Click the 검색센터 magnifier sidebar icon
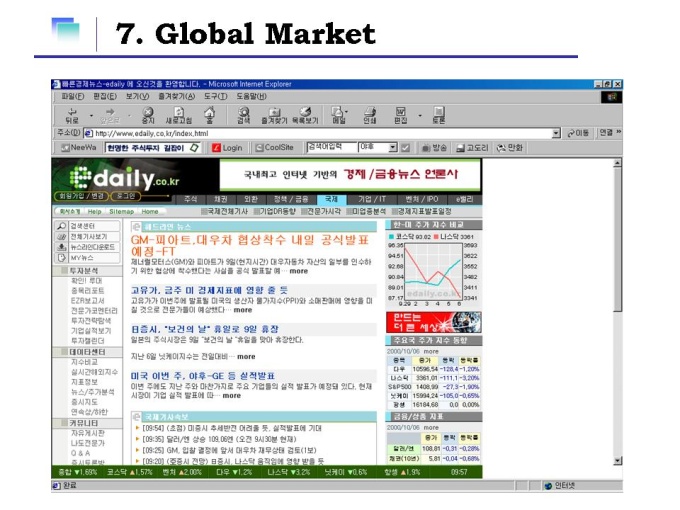This screenshot has width=680, height=510. pyautogui.click(x=61, y=226)
